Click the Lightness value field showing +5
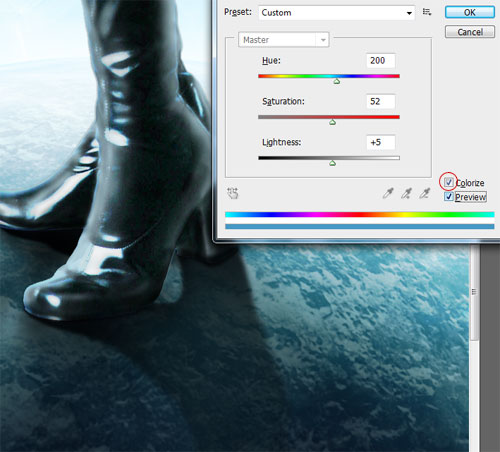The width and height of the screenshot is (500, 452). 381,142
